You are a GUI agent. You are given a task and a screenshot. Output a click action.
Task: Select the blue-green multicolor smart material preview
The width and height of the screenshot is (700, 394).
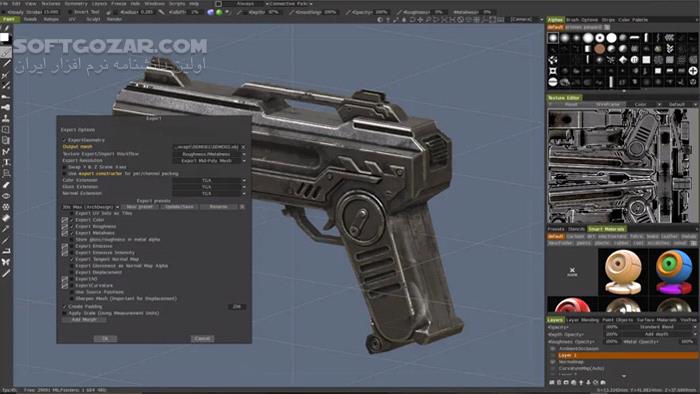[674, 271]
